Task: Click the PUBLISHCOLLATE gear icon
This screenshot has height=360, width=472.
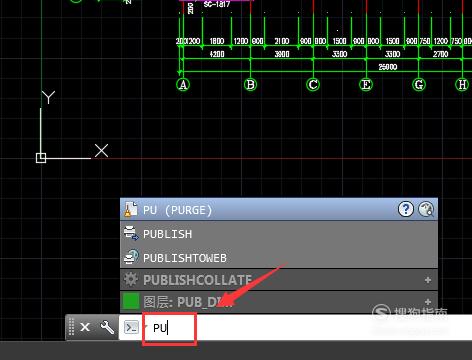Action: click(130, 279)
